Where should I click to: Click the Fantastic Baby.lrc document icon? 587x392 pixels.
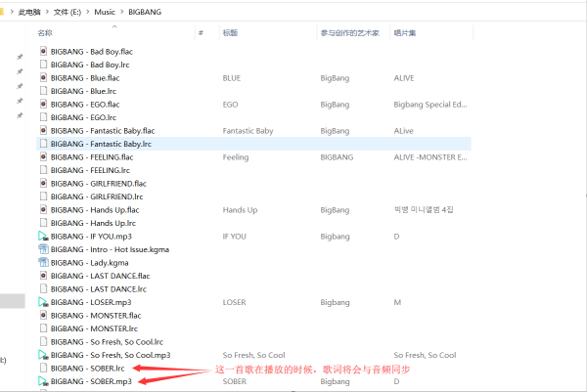[x=43, y=144]
